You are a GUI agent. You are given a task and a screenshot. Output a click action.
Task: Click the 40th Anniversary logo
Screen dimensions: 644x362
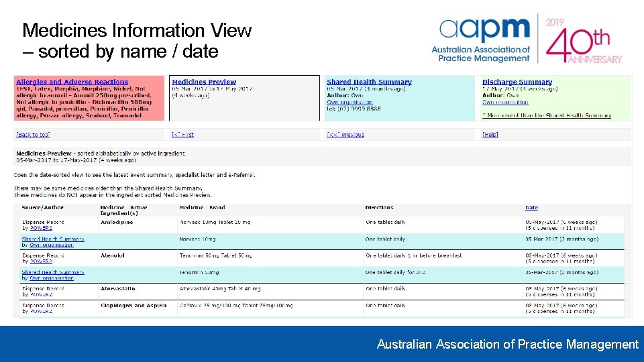click(x=584, y=40)
